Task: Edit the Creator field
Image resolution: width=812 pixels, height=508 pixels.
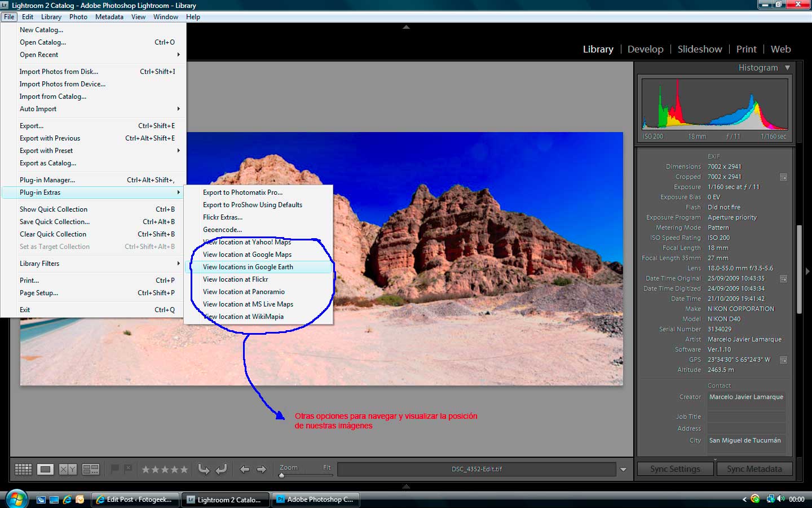Action: tap(747, 400)
